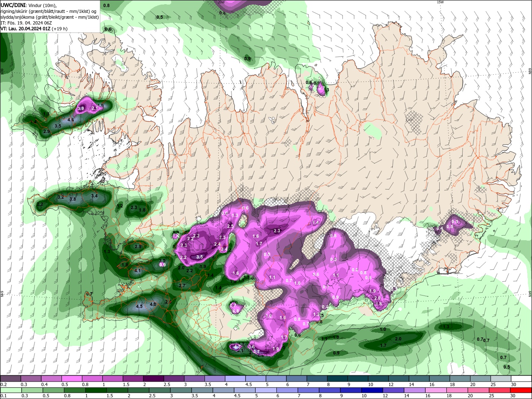Pick the violet 12–14 swatch in lower legend

[393, 390]
